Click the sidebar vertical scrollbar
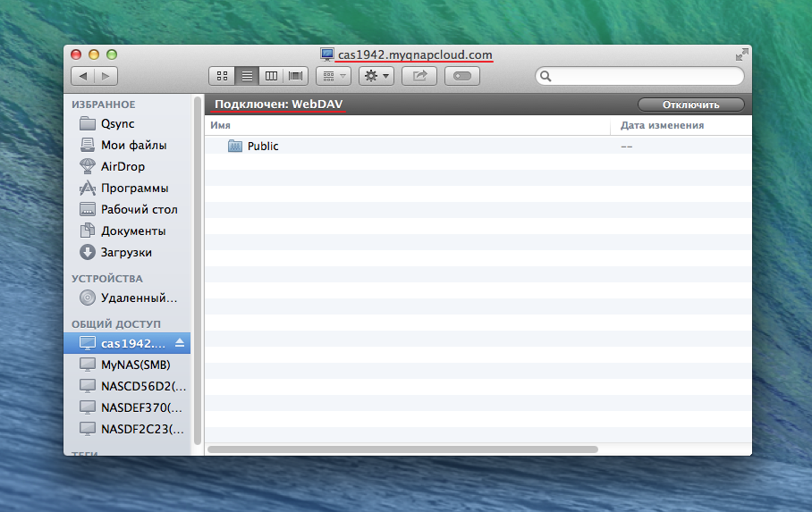This screenshot has width=812, height=512. click(x=198, y=270)
